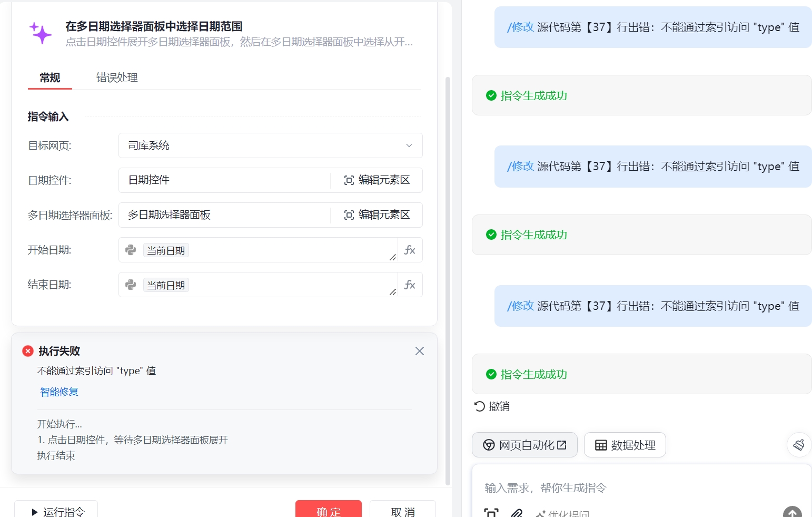
Task: Click the 输入需求 chat input field
Action: [x=641, y=487]
